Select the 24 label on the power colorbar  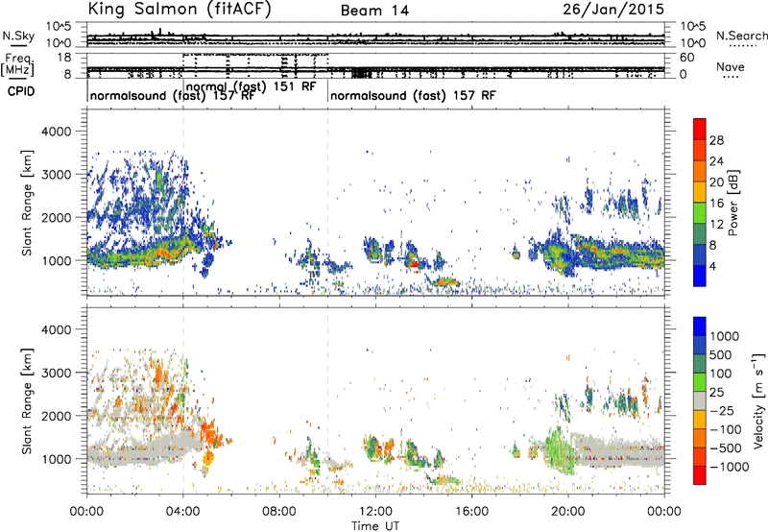[x=716, y=161]
